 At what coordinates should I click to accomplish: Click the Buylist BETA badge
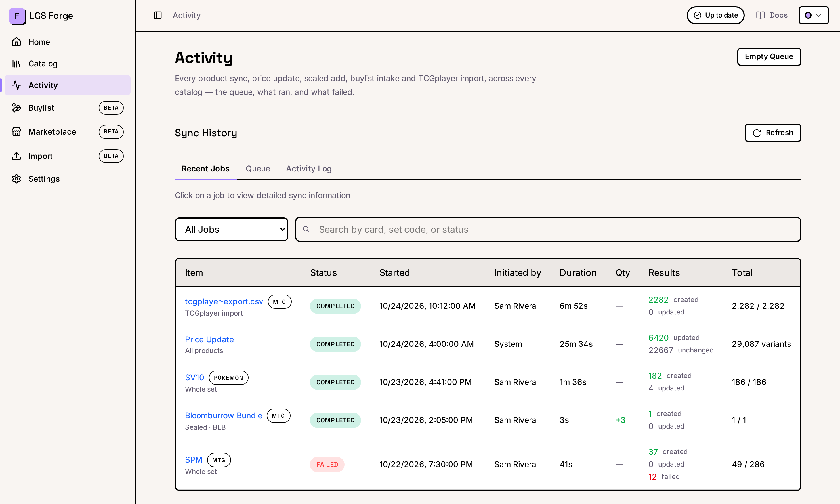[111, 108]
